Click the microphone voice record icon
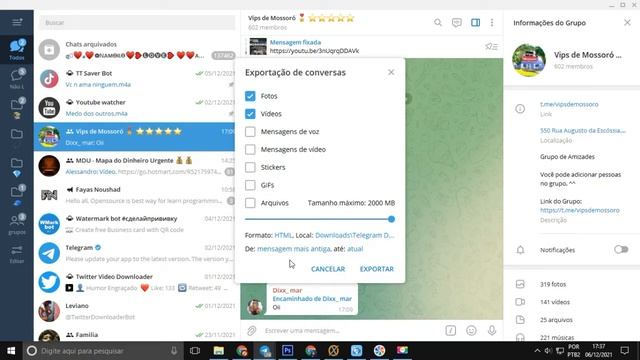This screenshot has width=640, height=360. [492, 331]
